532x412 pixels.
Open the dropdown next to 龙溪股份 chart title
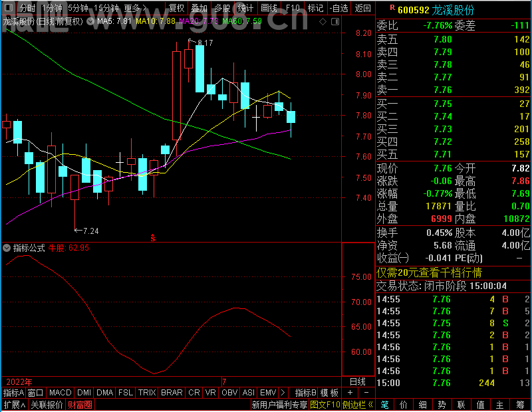pyautogui.click(x=90, y=21)
